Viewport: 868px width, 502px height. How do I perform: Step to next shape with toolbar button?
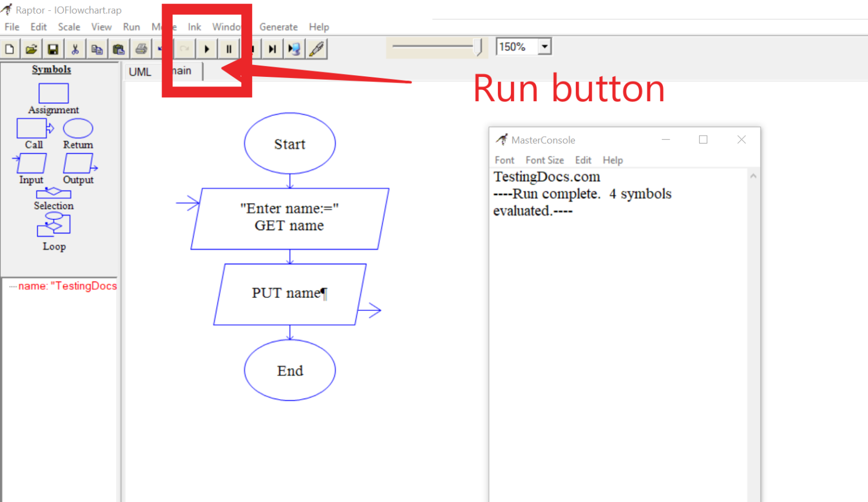tap(272, 49)
